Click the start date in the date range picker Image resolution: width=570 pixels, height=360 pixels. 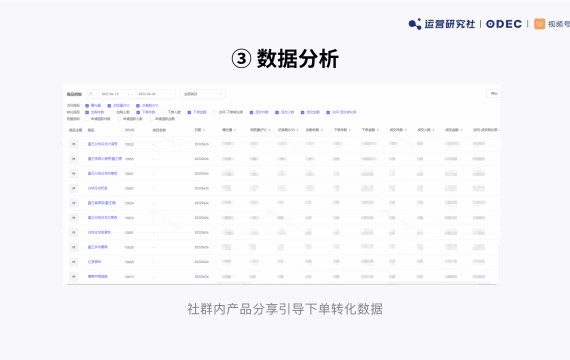(x=110, y=94)
